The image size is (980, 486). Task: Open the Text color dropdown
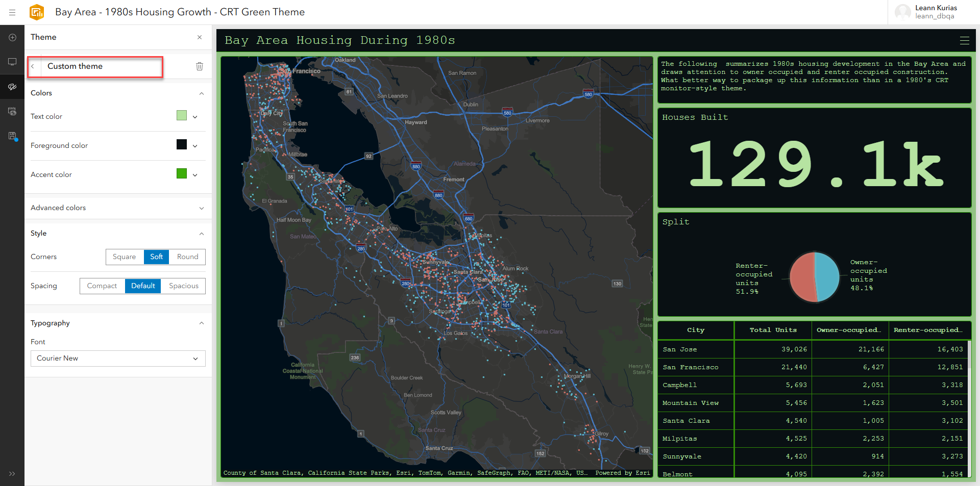(194, 116)
